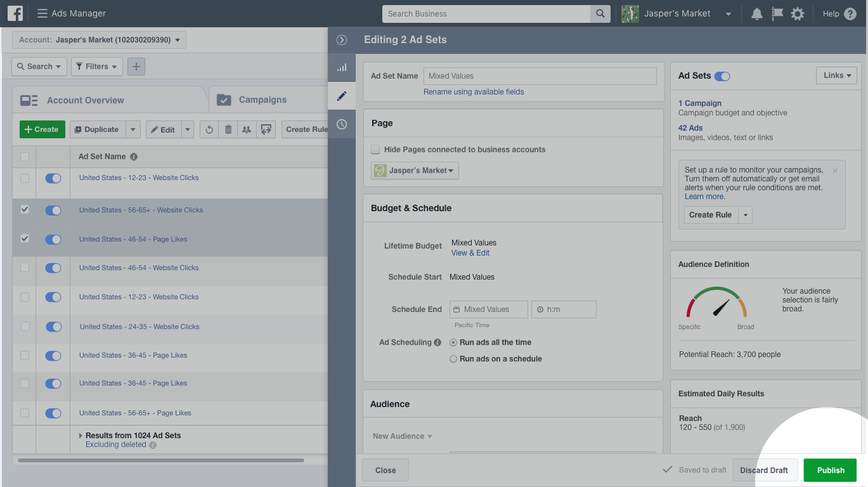Click the green Publish button
Screen dimensions: 868x487
click(x=830, y=470)
